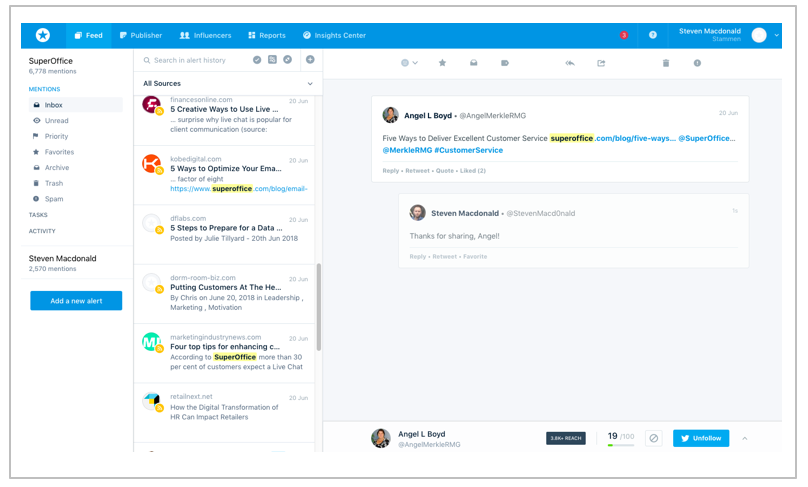Open Steven Macdonald profile avatar
The width and height of the screenshot is (808, 487).
759,35
